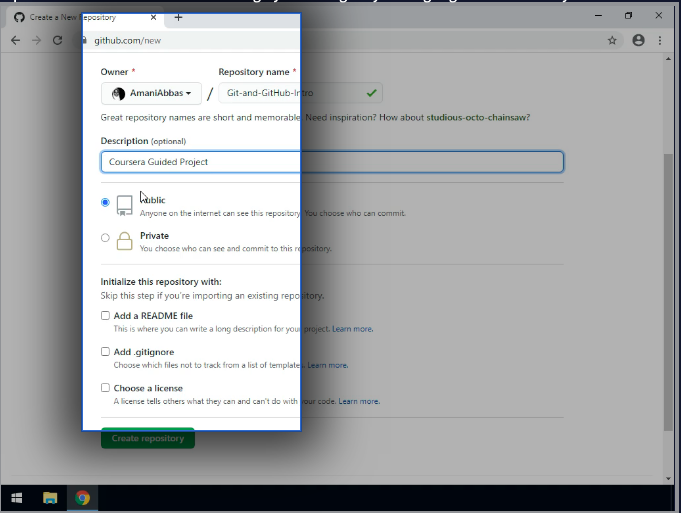
Task: Enable Add .gitignore checkbox
Action: point(105,351)
